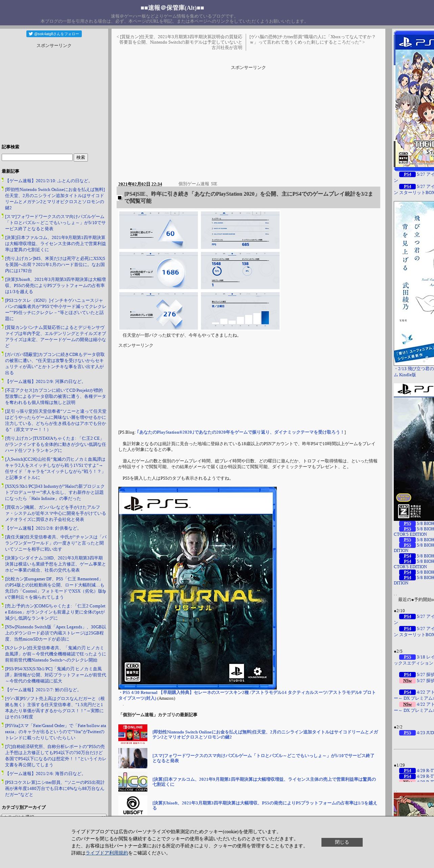The image size is (434, 868).
Task: Click the Nintendo Switch Online article thumbnail
Action: point(133,734)
